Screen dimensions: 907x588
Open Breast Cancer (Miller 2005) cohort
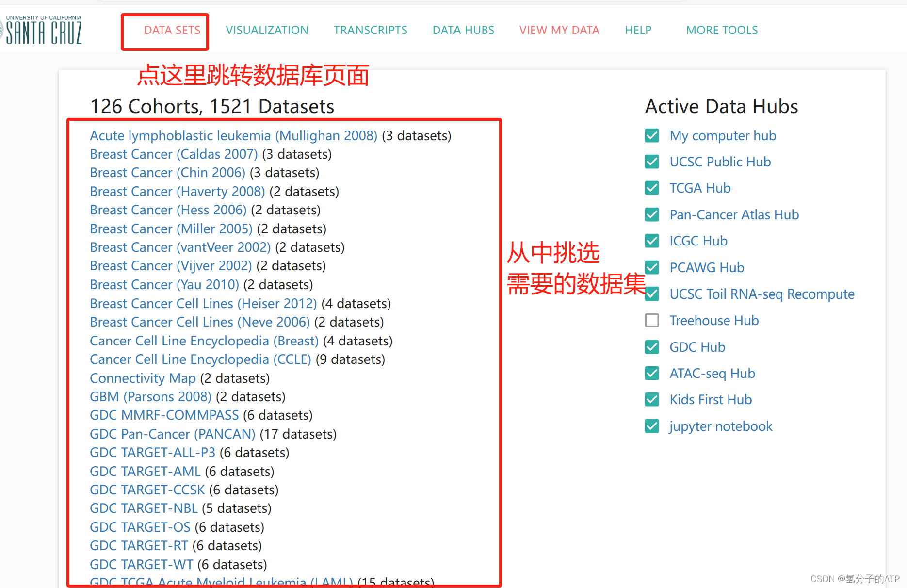pos(171,229)
